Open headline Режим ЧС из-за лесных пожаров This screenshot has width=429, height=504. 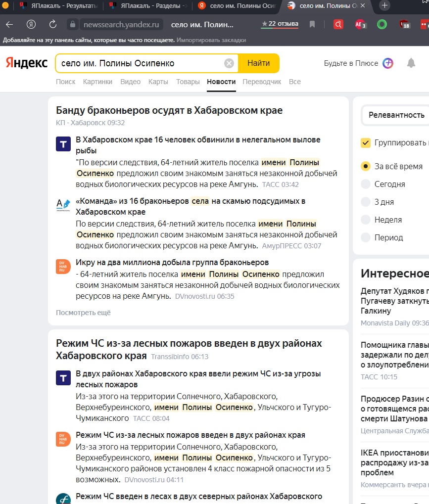click(189, 349)
